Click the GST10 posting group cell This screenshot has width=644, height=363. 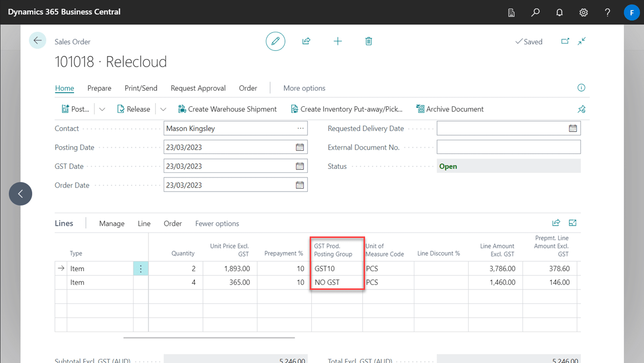tap(337, 269)
